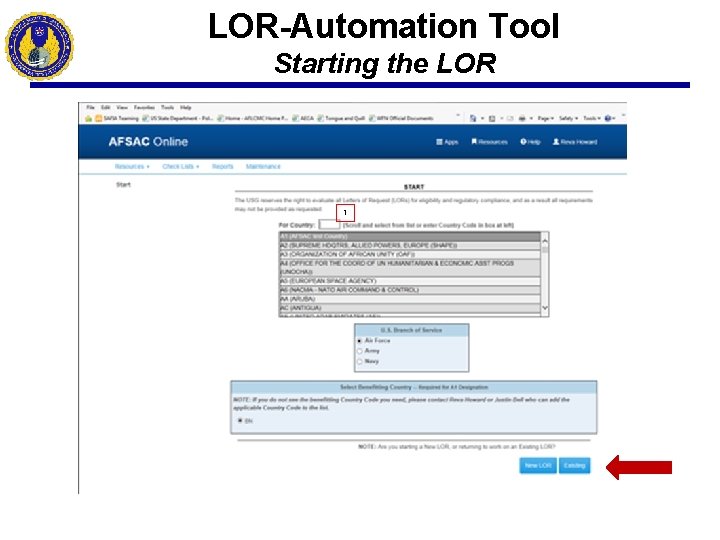
Task: Click the country list scroll-down arrow
Action: point(545,308)
